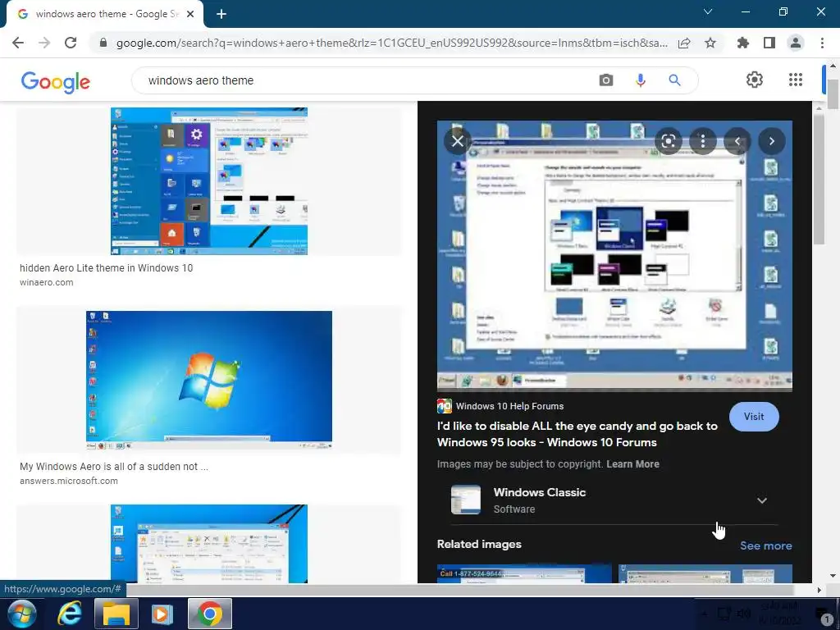Open the Extensions puzzle icon
Image resolution: width=840 pixels, height=630 pixels.
(743, 43)
